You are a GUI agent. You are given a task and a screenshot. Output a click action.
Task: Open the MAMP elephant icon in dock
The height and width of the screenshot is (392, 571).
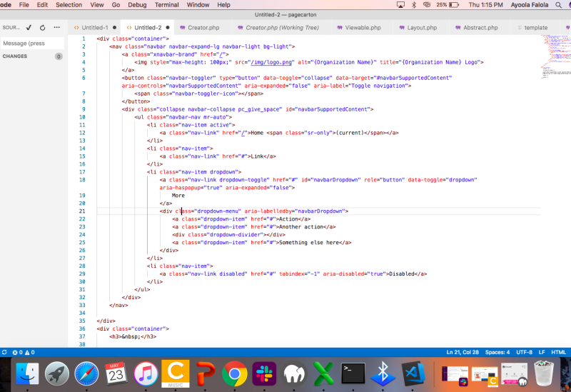pos(294,373)
